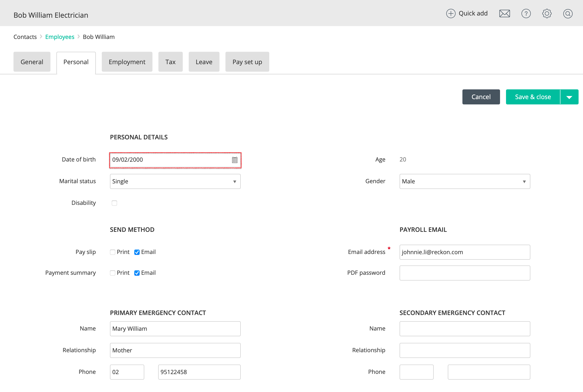Follow the Employees breadcrumb link
This screenshot has height=392, width=583.
click(60, 37)
